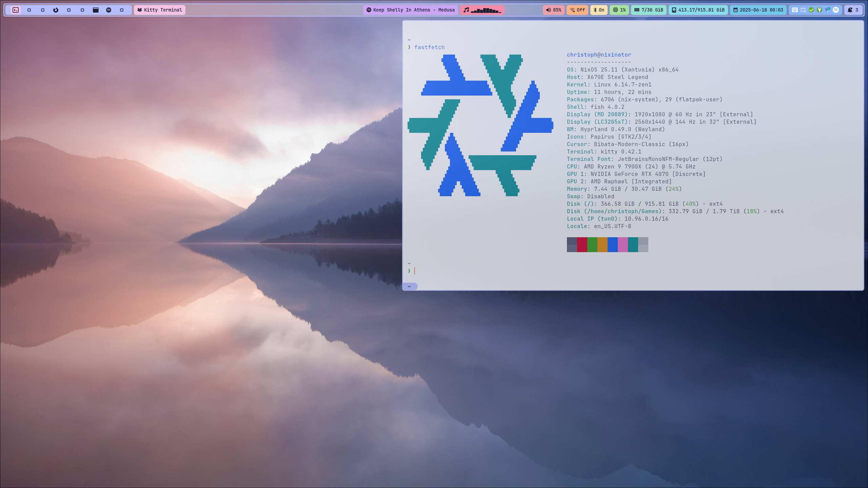The width and height of the screenshot is (868, 488).
Task: Expand the 7/30 GiB memory module
Action: pos(649,10)
